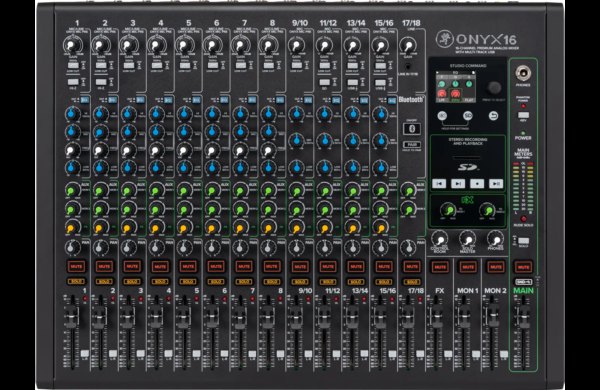The width and height of the screenshot is (600, 390).
Task: Click the red RUDE SOLO indicator light
Action: [523, 219]
